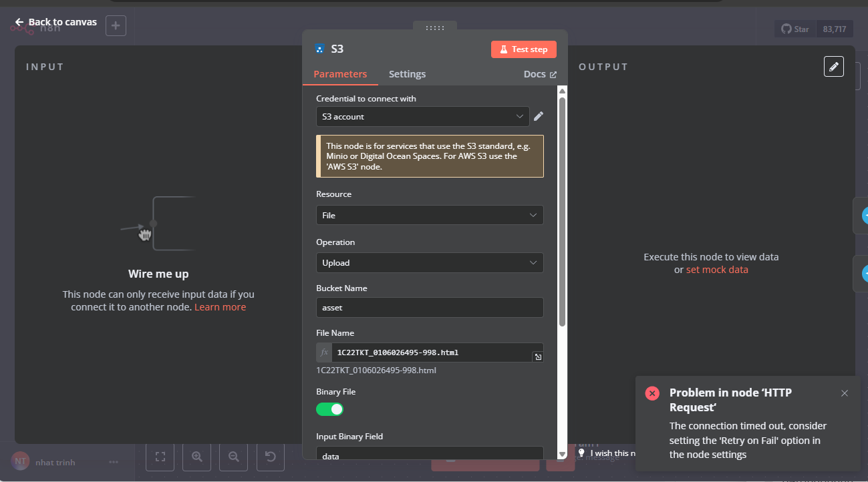This screenshot has height=482, width=868.
Task: Click the reset zoom canvas icon
Action: tap(271, 457)
